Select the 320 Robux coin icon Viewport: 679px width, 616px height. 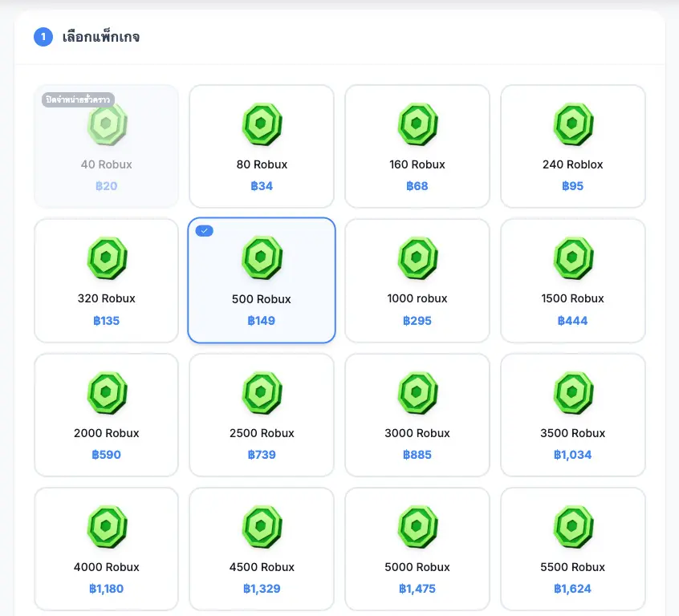(107, 258)
